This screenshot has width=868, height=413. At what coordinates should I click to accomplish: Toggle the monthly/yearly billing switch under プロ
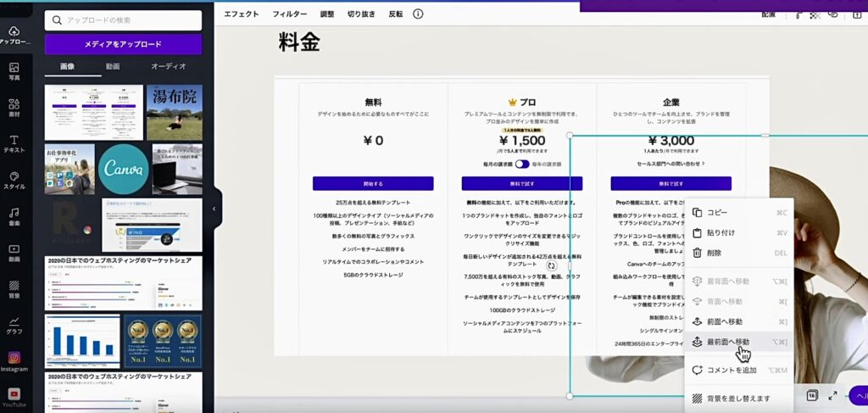[522, 164]
